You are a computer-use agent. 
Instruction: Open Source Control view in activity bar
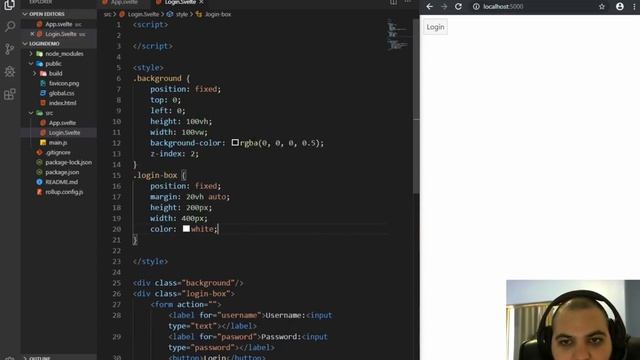tap(9, 49)
